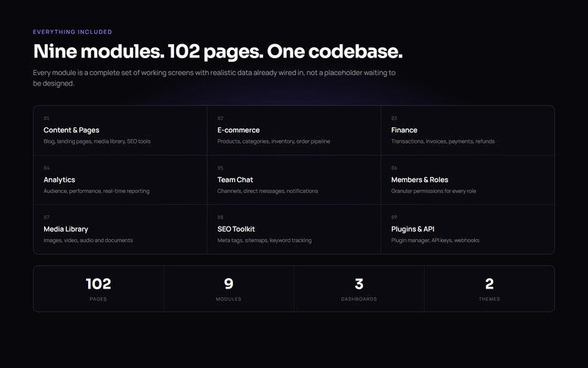Select the SEO Toolkit module title
The image size is (588, 368).
click(x=236, y=229)
